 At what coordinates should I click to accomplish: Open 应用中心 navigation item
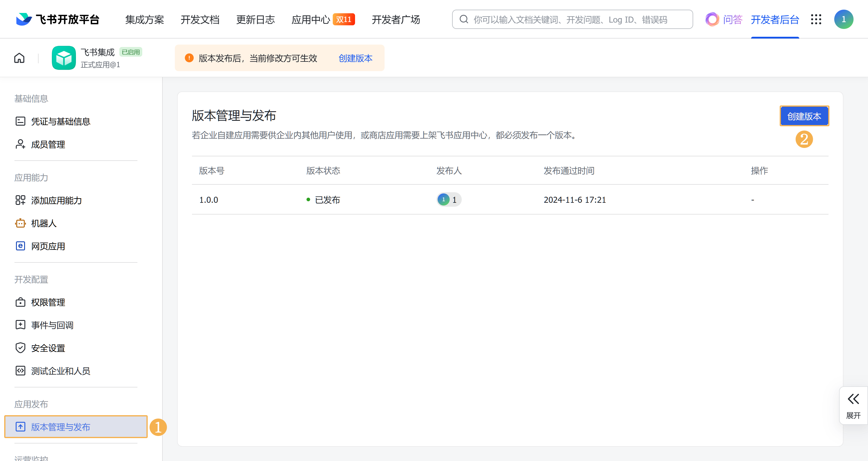(310, 20)
